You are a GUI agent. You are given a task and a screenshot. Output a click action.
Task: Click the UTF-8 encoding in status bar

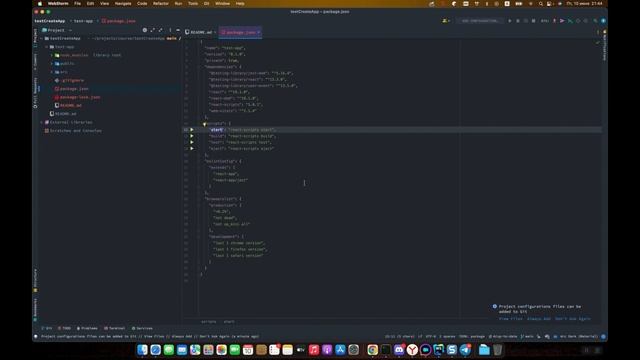coord(431,337)
